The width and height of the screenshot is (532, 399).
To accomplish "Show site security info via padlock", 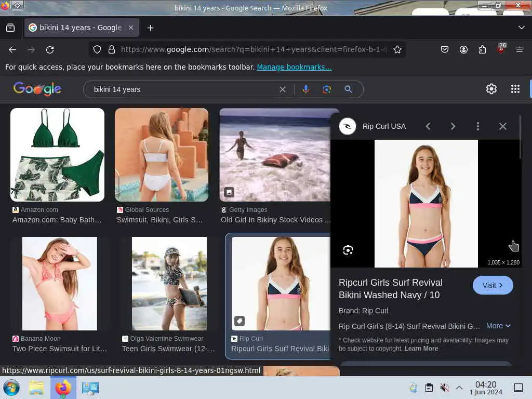I will pos(111,49).
